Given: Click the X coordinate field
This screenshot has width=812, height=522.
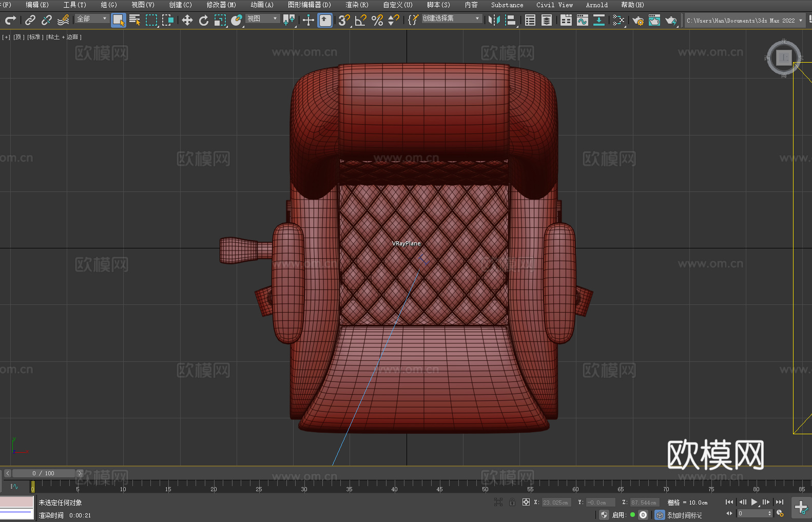Looking at the screenshot, I should point(556,502).
